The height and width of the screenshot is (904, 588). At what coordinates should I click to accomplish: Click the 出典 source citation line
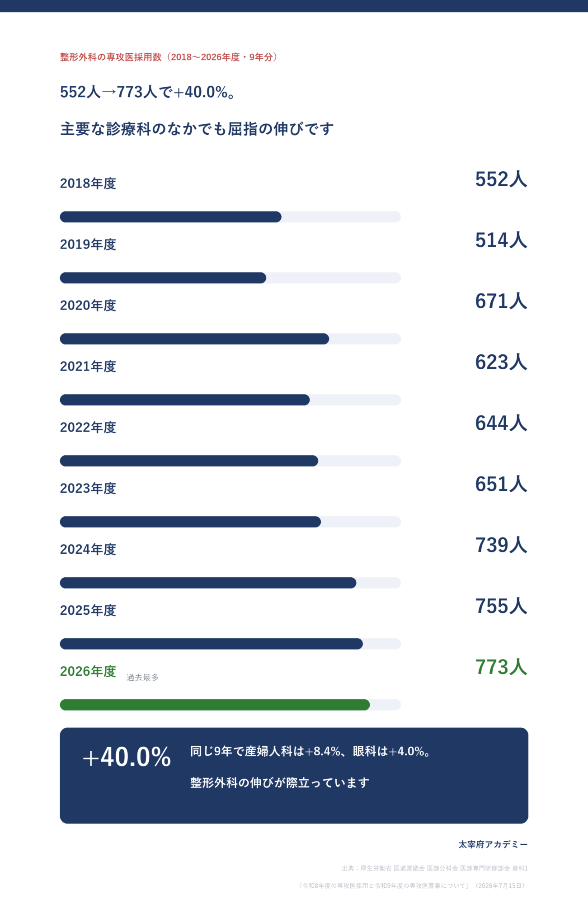click(x=435, y=868)
